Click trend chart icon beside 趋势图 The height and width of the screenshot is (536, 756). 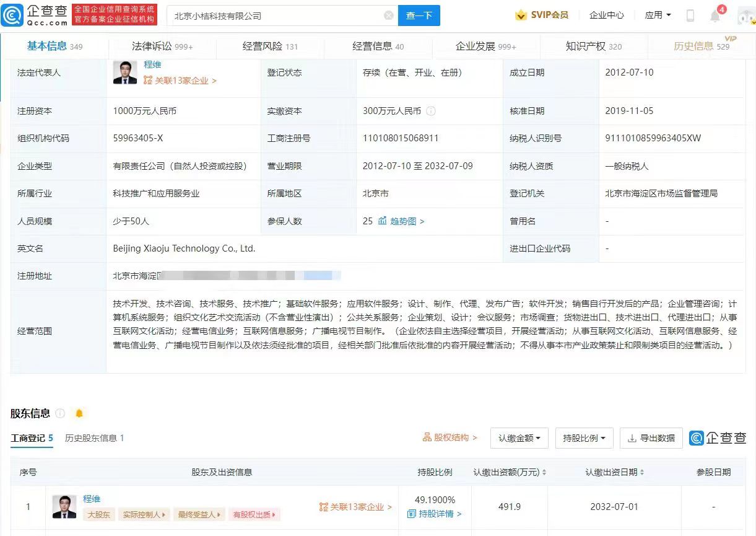(383, 221)
